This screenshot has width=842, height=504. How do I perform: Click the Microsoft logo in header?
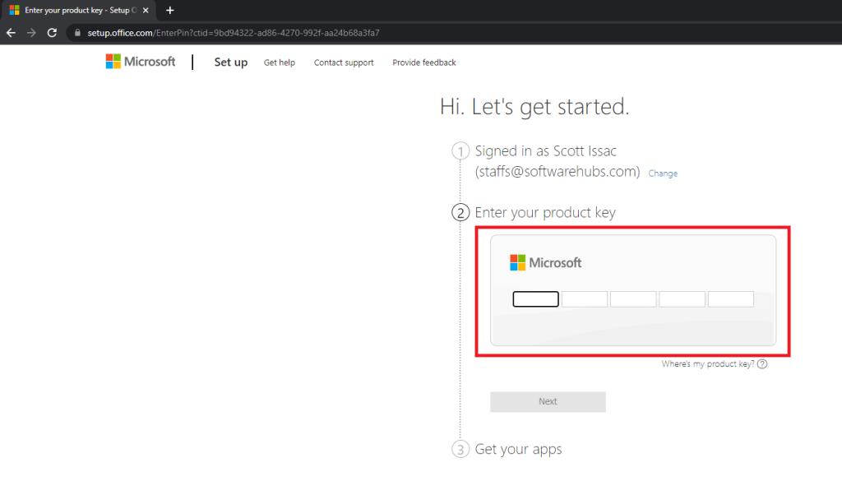coord(140,61)
